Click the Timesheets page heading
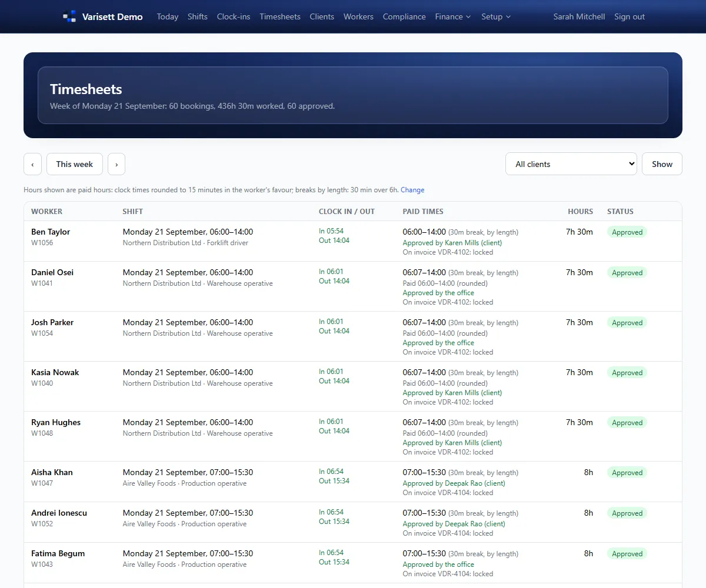Image resolution: width=706 pixels, height=588 pixels. pyautogui.click(x=86, y=89)
